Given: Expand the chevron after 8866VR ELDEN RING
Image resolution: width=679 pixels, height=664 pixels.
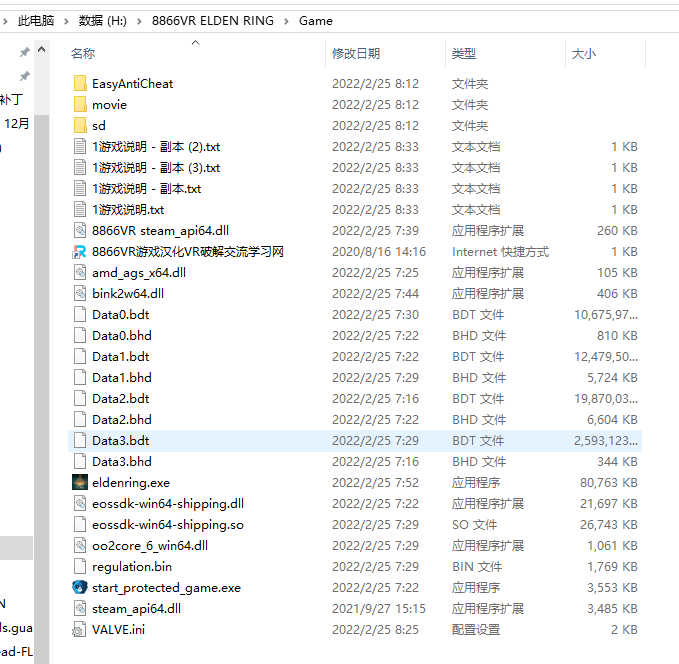Looking at the screenshot, I should pyautogui.click(x=286, y=21).
